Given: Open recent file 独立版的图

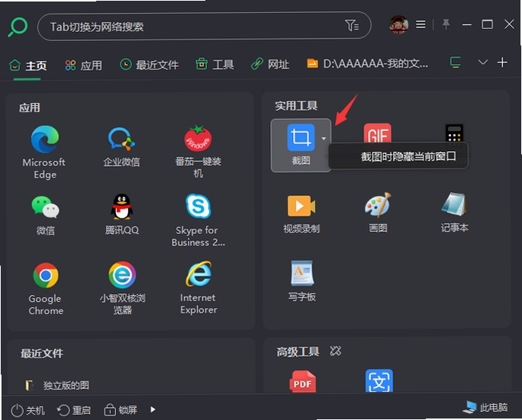Looking at the screenshot, I should [x=57, y=385].
